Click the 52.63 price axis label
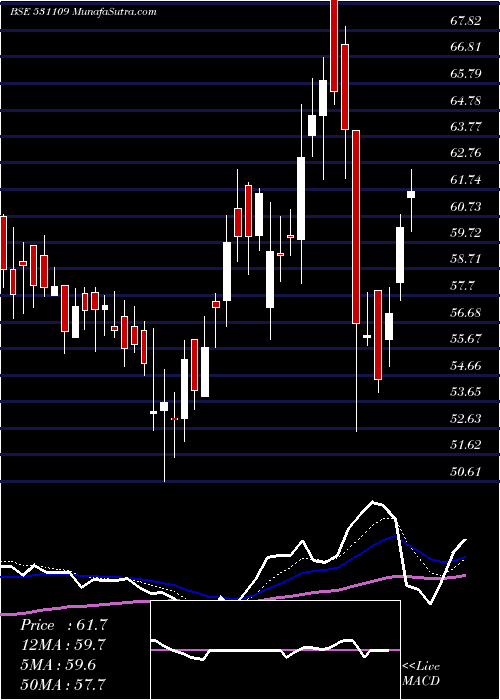Image resolution: width=500 pixels, height=700 pixels. click(x=466, y=419)
